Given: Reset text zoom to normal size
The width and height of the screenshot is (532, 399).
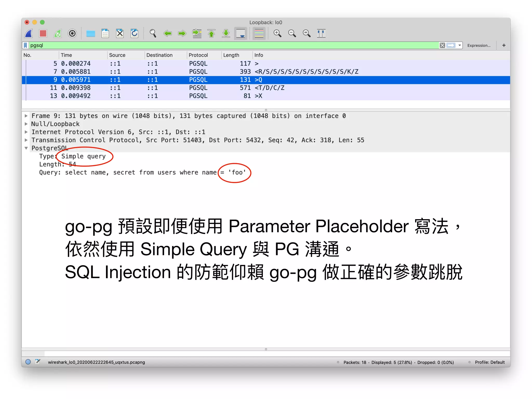Looking at the screenshot, I should 307,33.
